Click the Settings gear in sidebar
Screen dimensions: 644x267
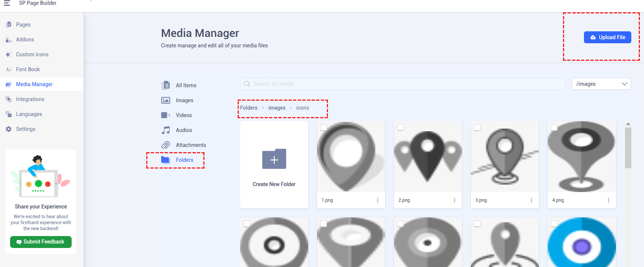click(9, 129)
